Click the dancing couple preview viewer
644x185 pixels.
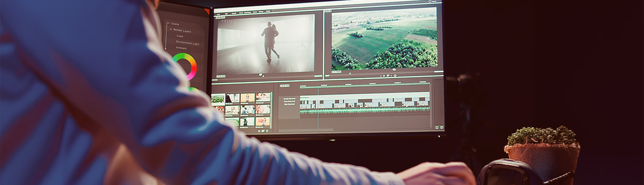pyautogui.click(x=266, y=43)
